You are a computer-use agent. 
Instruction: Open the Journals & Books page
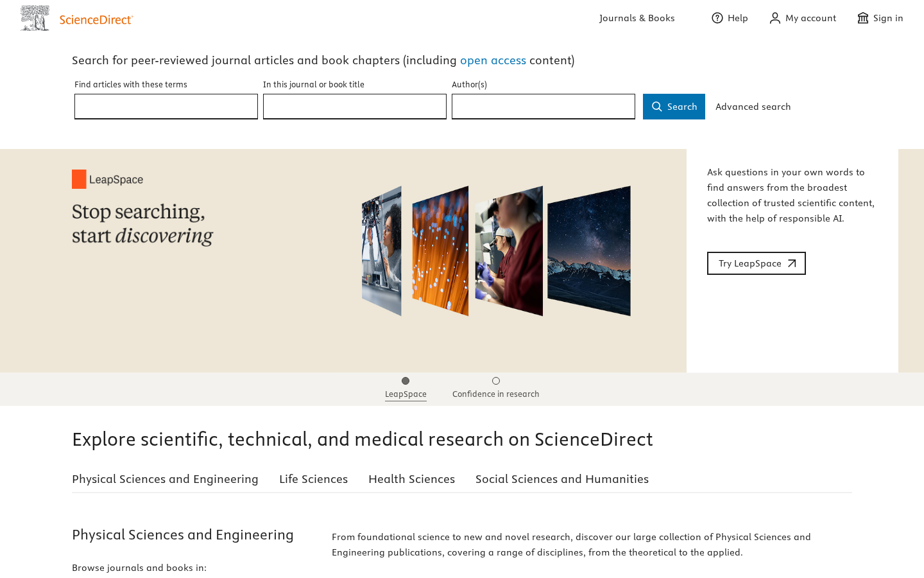pyautogui.click(x=637, y=18)
